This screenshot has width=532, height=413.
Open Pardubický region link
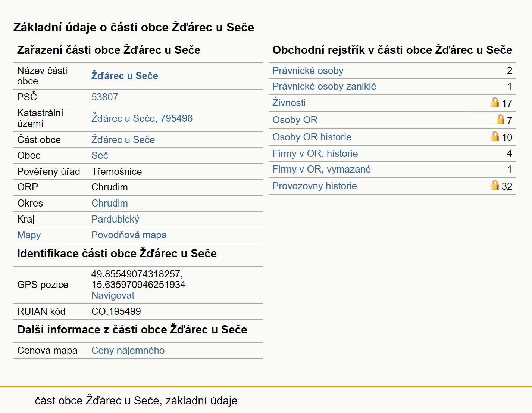(115, 219)
